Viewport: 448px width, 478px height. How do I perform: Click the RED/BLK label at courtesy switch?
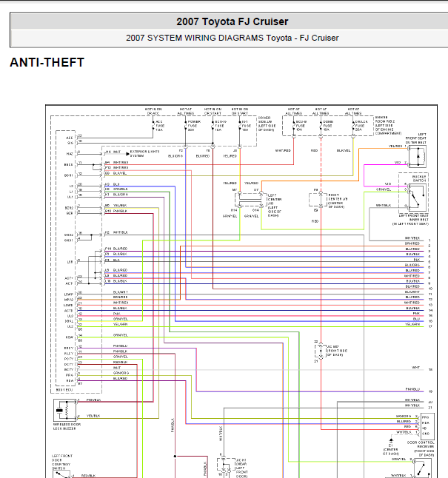(x=89, y=476)
